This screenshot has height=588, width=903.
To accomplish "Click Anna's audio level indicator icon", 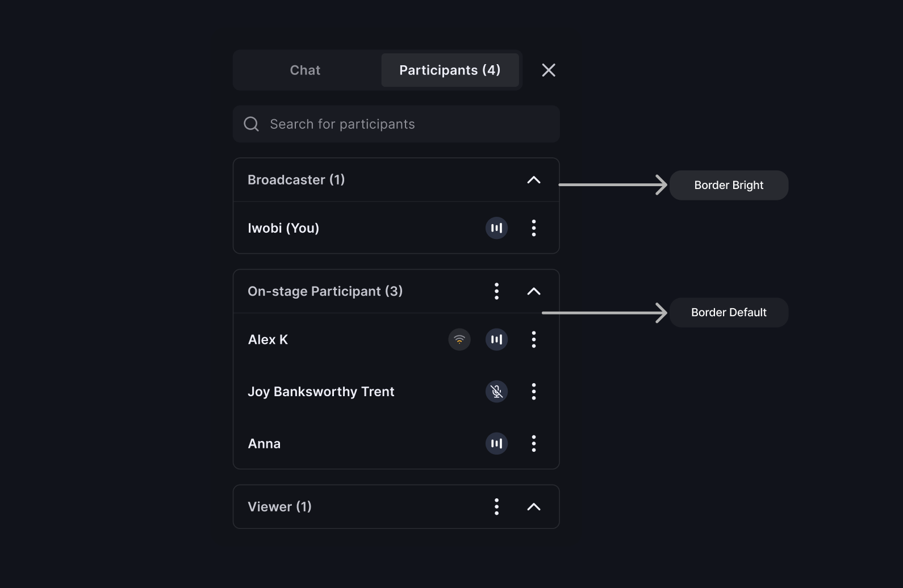I will [496, 443].
